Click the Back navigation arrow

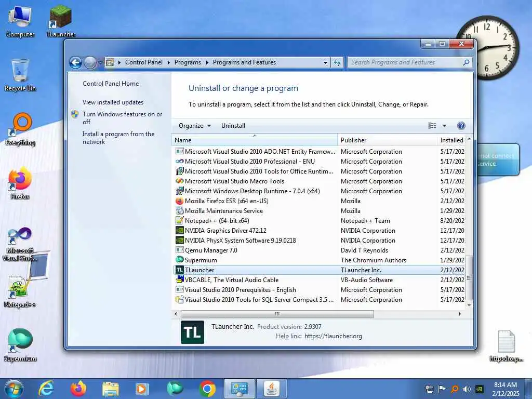tap(75, 62)
